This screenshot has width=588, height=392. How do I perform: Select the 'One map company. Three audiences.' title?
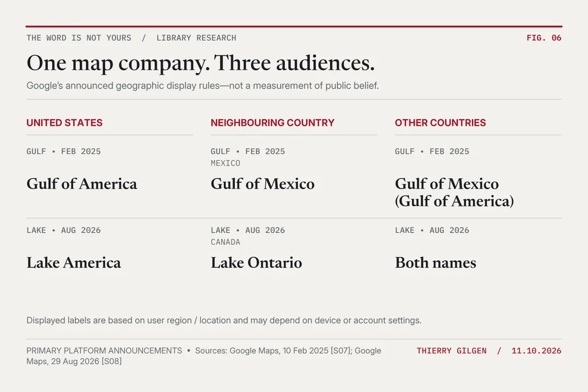(200, 63)
